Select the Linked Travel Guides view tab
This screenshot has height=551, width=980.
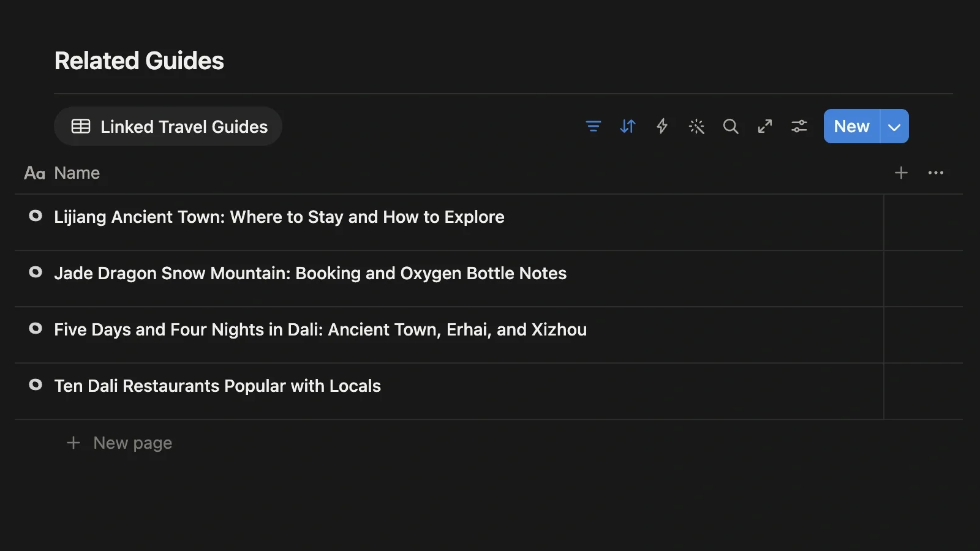click(168, 126)
